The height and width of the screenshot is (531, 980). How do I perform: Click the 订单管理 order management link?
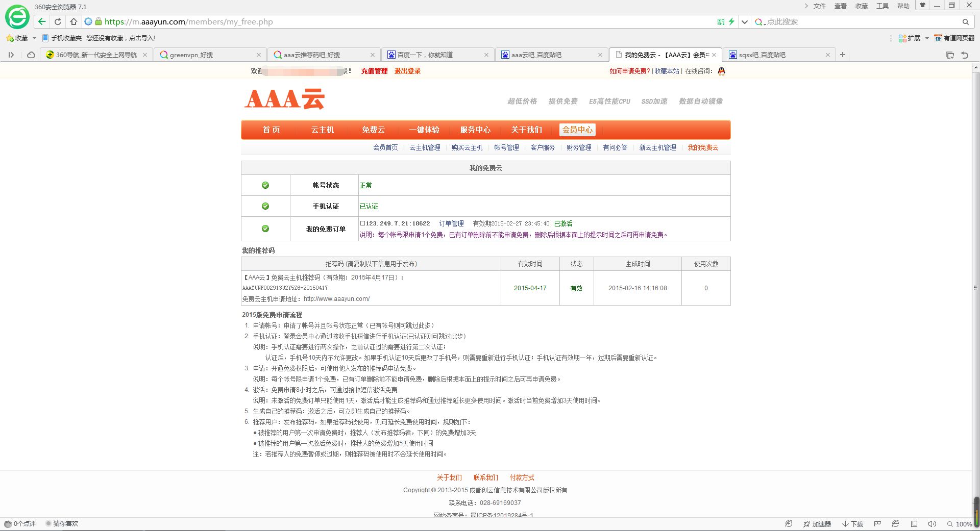coord(451,223)
